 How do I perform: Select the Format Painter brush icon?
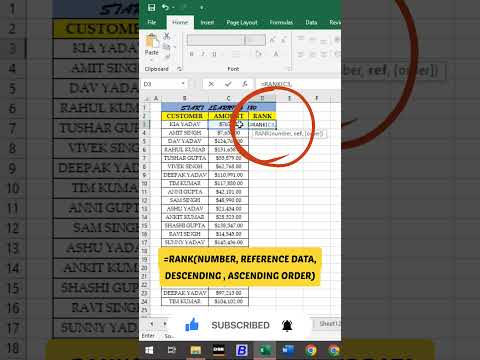coord(167,57)
